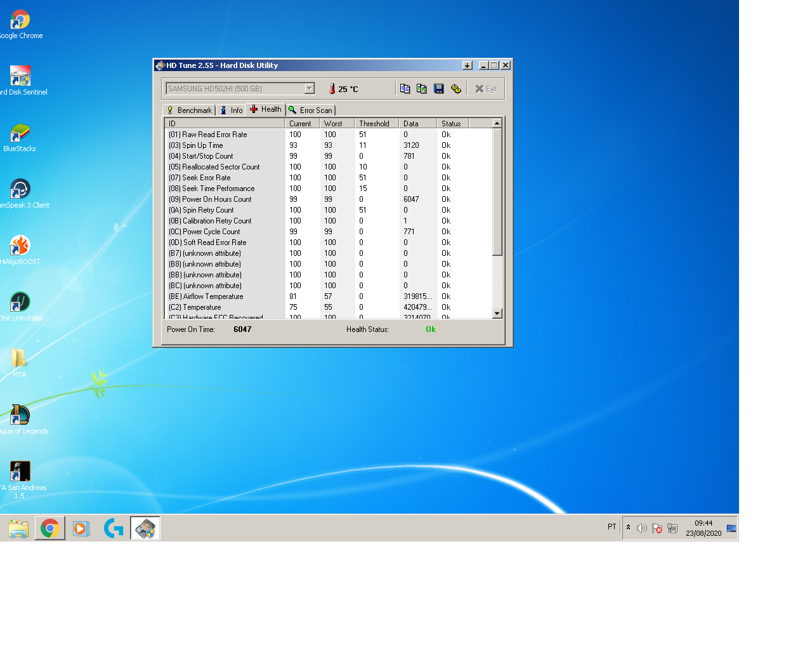Open Logitech G taskbar icon

tap(114, 528)
